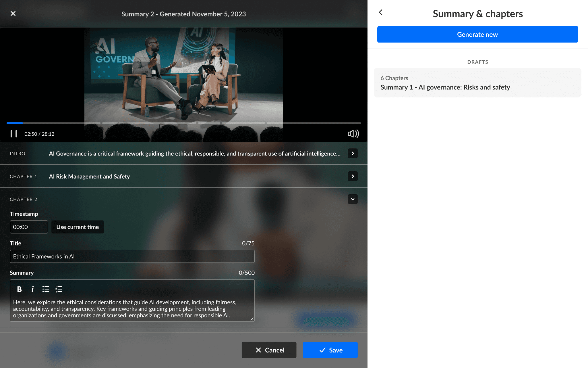Apply italic formatting to summary text
Viewport: 588px width, 368px height.
coord(32,289)
